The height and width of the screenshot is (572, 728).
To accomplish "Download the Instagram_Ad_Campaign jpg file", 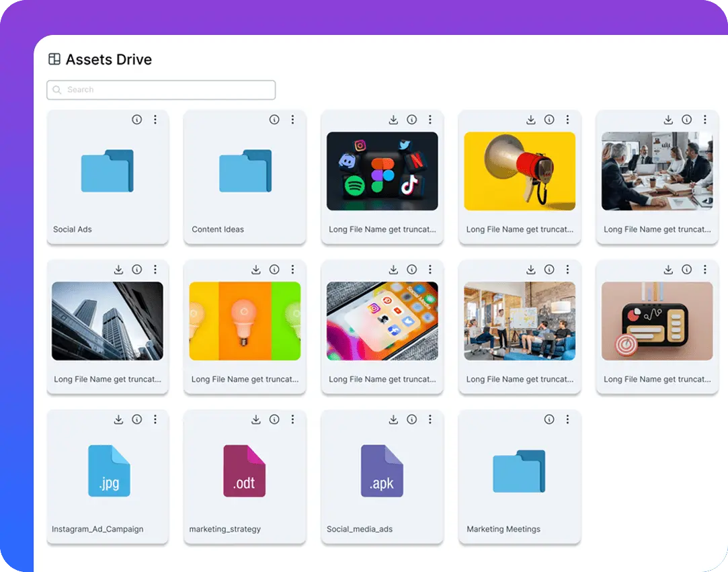I will tap(118, 419).
